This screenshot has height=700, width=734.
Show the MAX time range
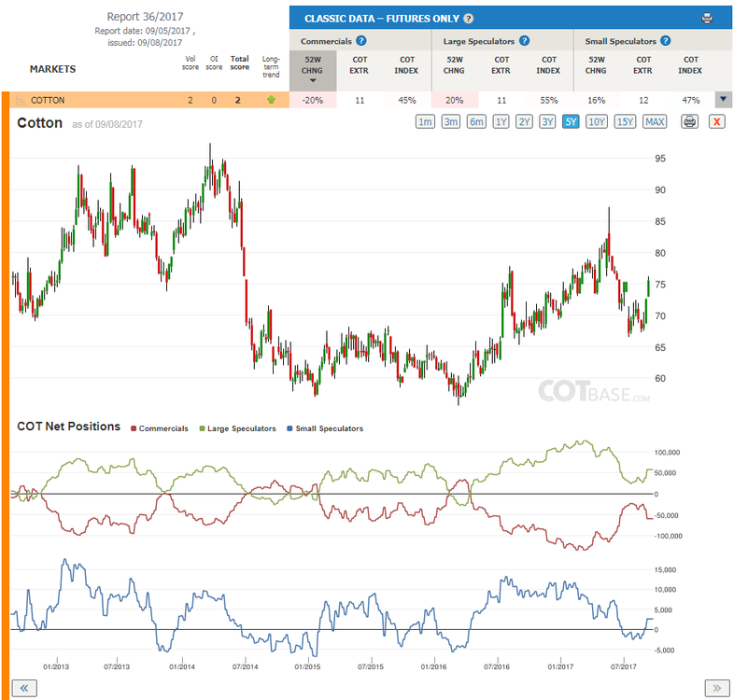655,121
